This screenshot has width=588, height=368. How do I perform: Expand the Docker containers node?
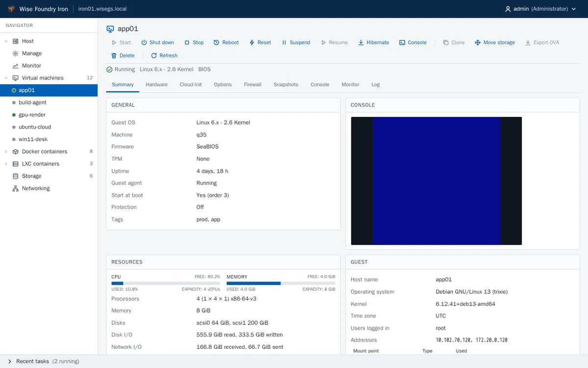pos(6,152)
